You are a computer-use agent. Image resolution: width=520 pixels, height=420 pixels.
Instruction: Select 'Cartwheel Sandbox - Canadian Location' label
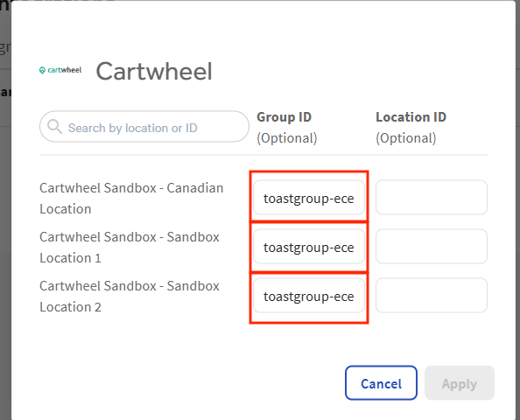[x=131, y=199]
